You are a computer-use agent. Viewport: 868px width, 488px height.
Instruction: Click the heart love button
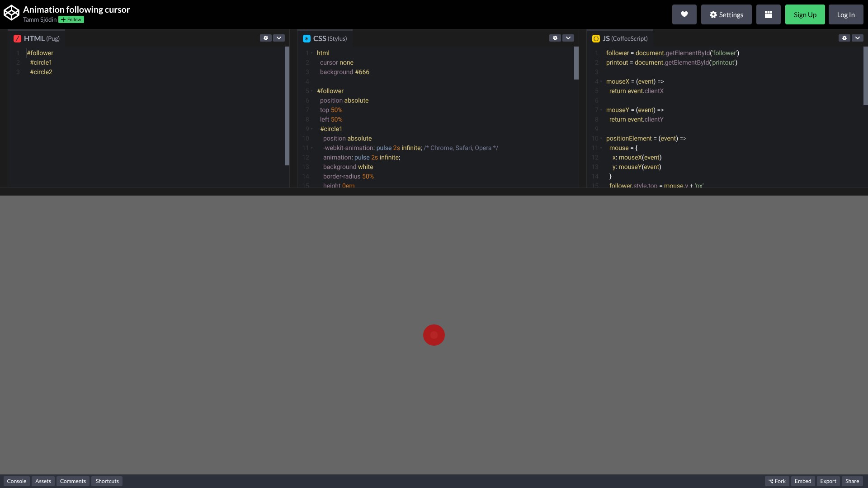point(684,14)
